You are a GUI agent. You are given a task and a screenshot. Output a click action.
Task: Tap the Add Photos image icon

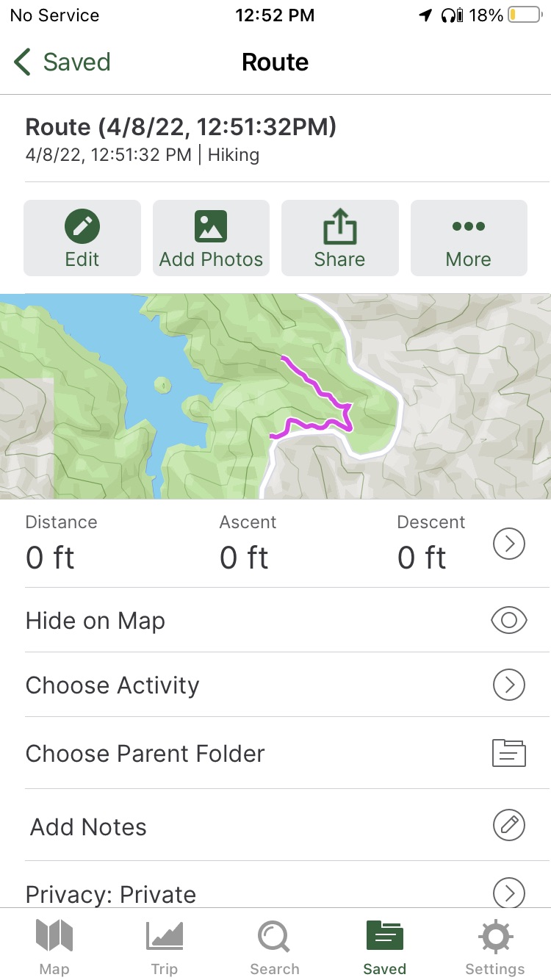pyautogui.click(x=211, y=226)
